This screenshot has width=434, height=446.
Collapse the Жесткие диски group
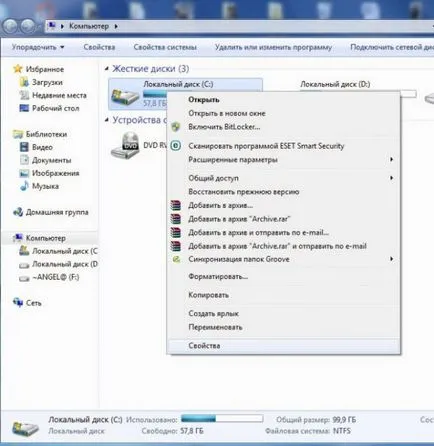(x=107, y=69)
